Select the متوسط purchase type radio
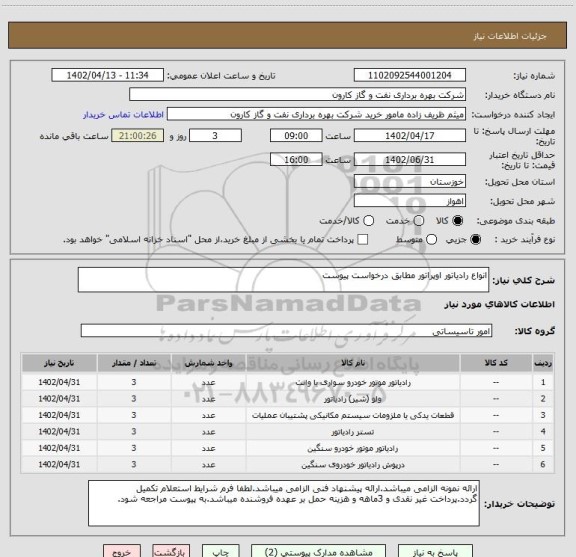The image size is (576, 557). [x=431, y=240]
